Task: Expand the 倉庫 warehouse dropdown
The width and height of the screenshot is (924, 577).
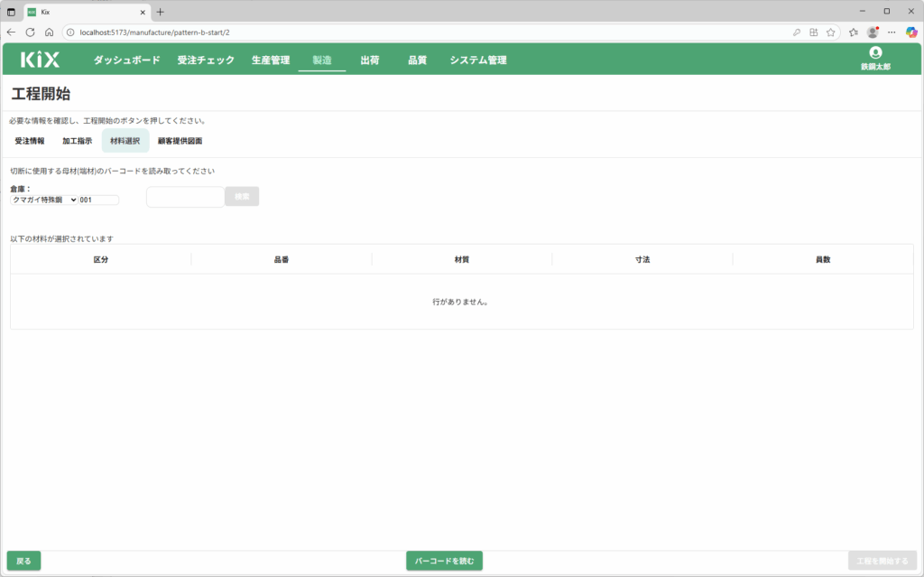Action: [44, 200]
